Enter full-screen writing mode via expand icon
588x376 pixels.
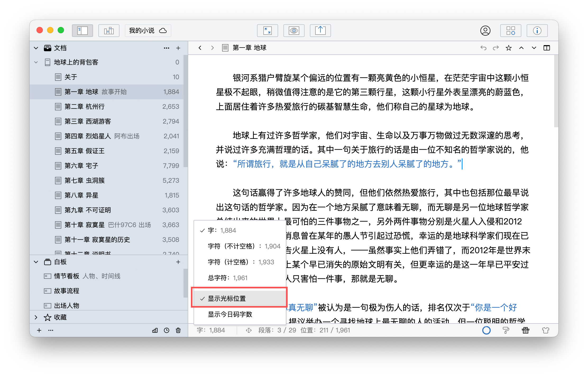point(267,31)
